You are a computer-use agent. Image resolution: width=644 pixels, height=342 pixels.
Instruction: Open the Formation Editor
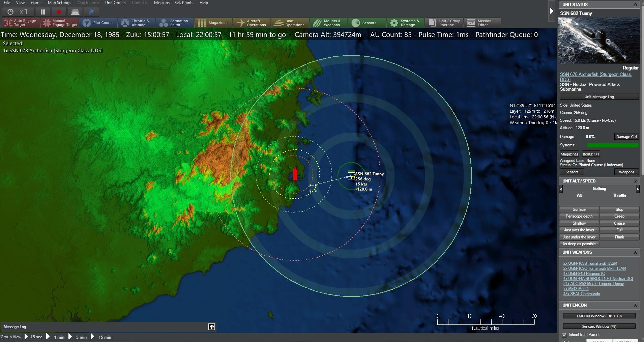[175, 23]
